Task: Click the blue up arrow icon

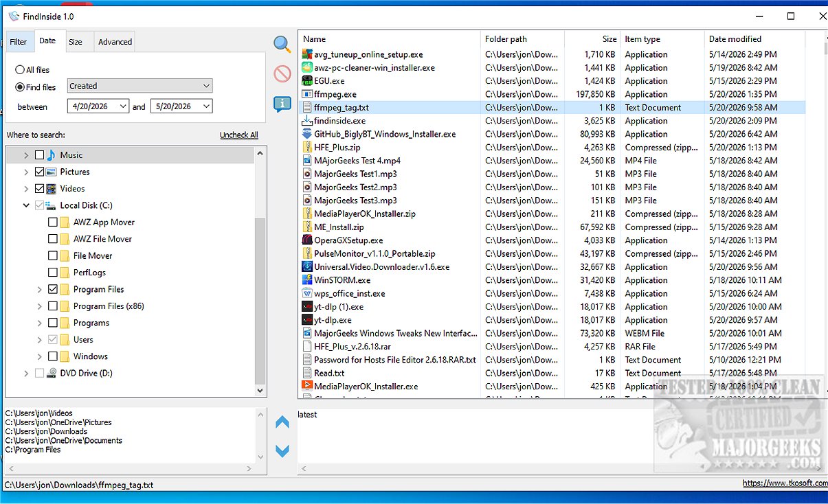Action: coord(282,422)
